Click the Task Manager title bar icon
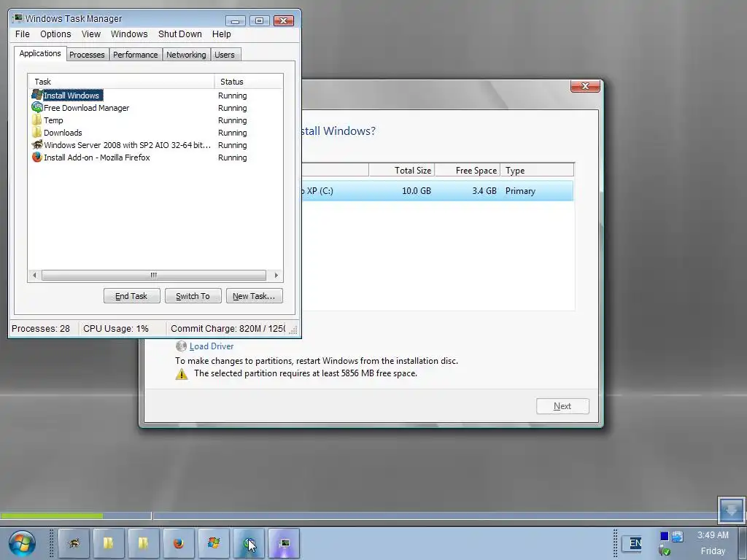This screenshot has width=747, height=560. pyautogui.click(x=18, y=18)
